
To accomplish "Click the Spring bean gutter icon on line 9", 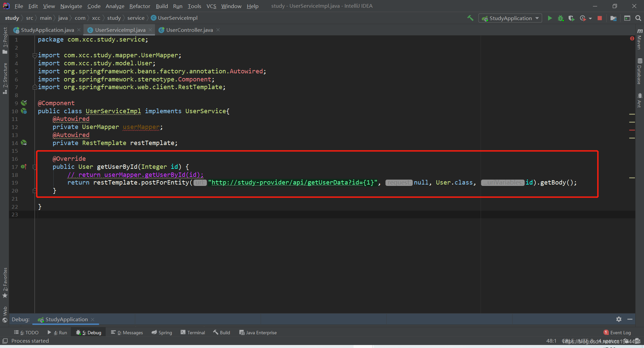I will coord(24,103).
